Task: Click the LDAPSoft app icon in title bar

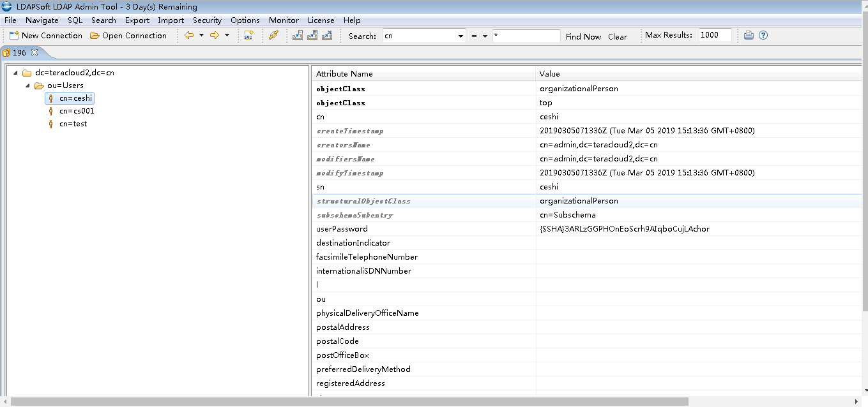Action: point(7,7)
